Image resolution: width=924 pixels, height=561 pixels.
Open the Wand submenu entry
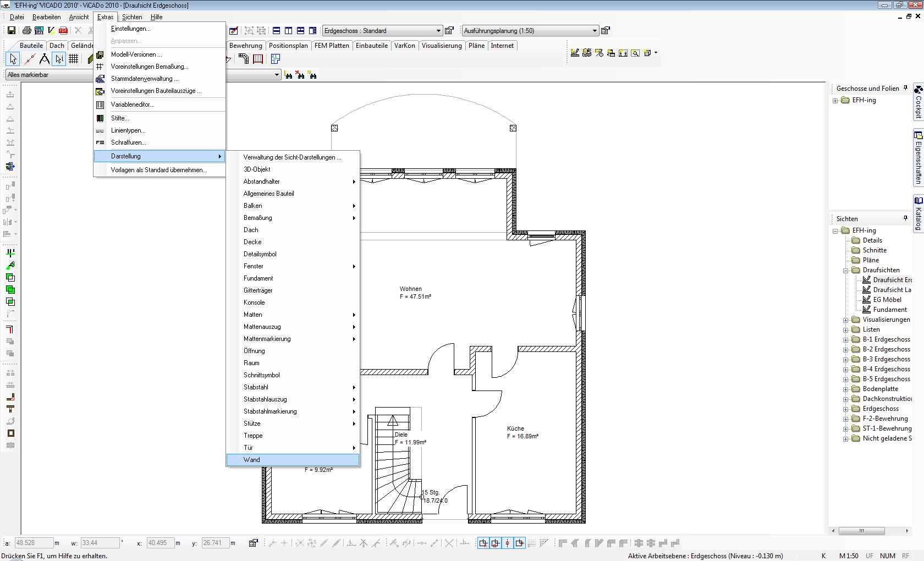pyautogui.click(x=293, y=460)
